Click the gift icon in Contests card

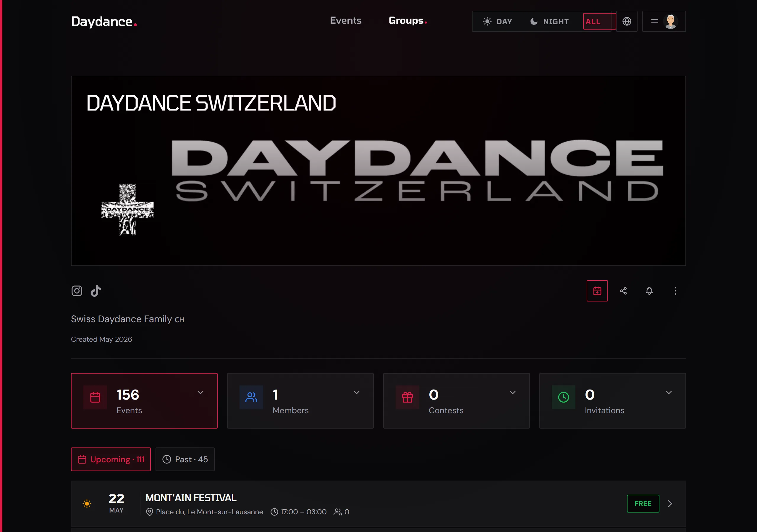(407, 397)
